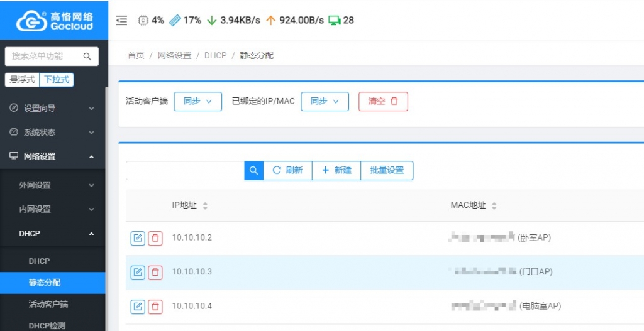Sort by IP地址 column arrows
Image resolution: width=644 pixels, height=331 pixels.
tap(205, 206)
